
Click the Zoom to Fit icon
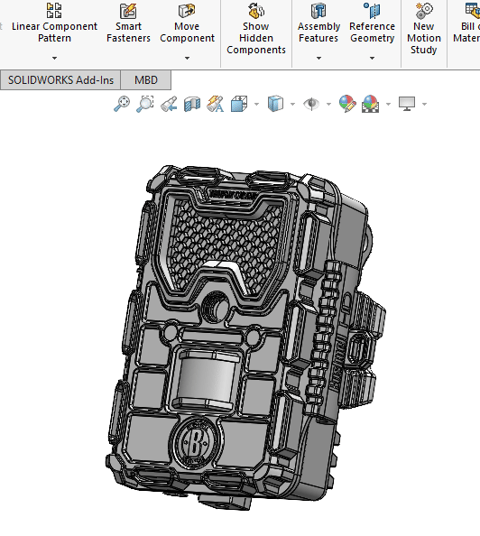(122, 104)
